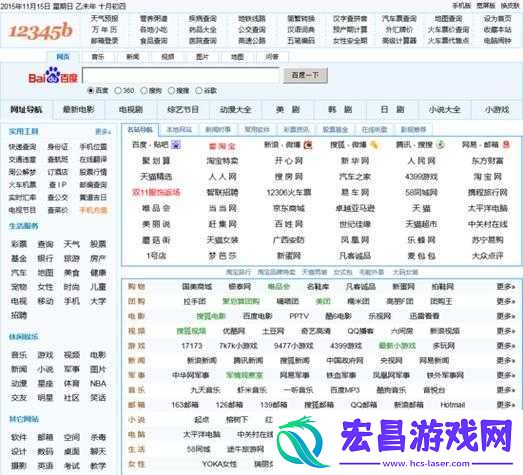The image size is (523, 475).
Task: Select the 网址导航 navigation tab
Action: (x=26, y=109)
